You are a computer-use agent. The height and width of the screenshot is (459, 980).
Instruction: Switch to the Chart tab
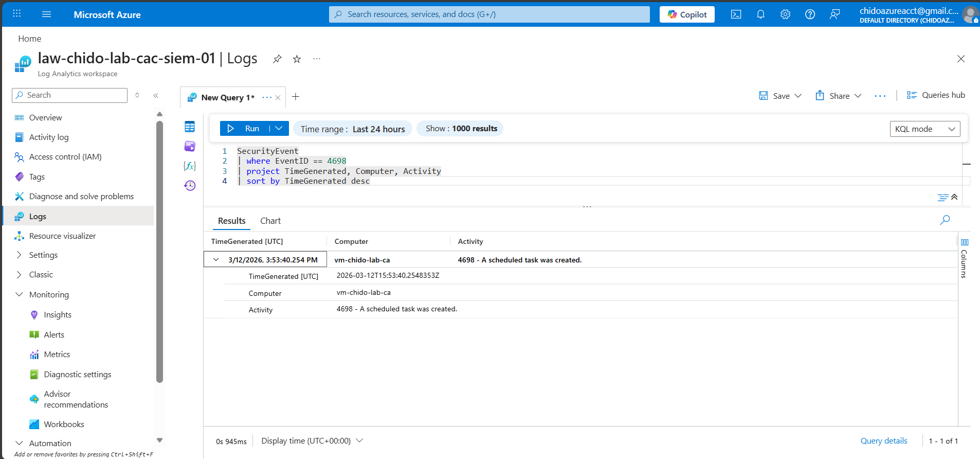pos(270,221)
